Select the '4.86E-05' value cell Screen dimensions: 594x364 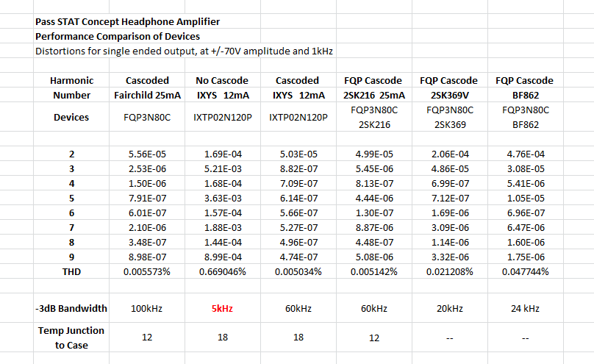pyautogui.click(x=450, y=169)
